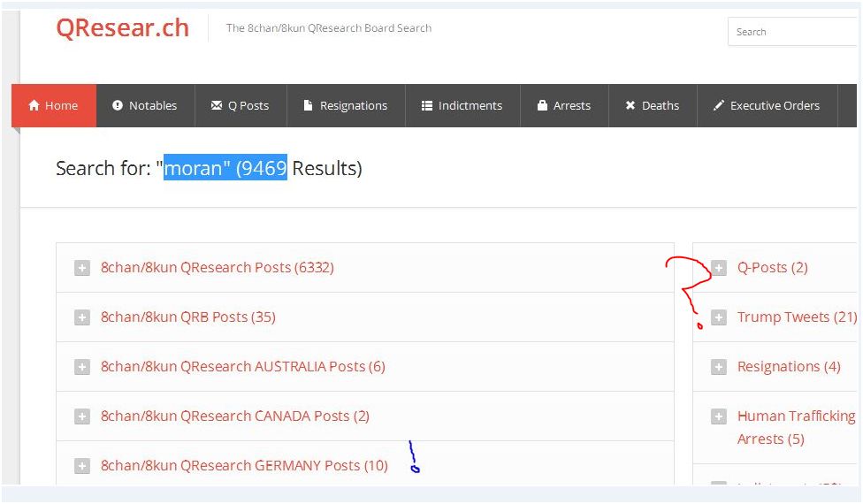The width and height of the screenshot is (863, 504).
Task: Click the Executive Orders pencil icon
Action: 718,105
